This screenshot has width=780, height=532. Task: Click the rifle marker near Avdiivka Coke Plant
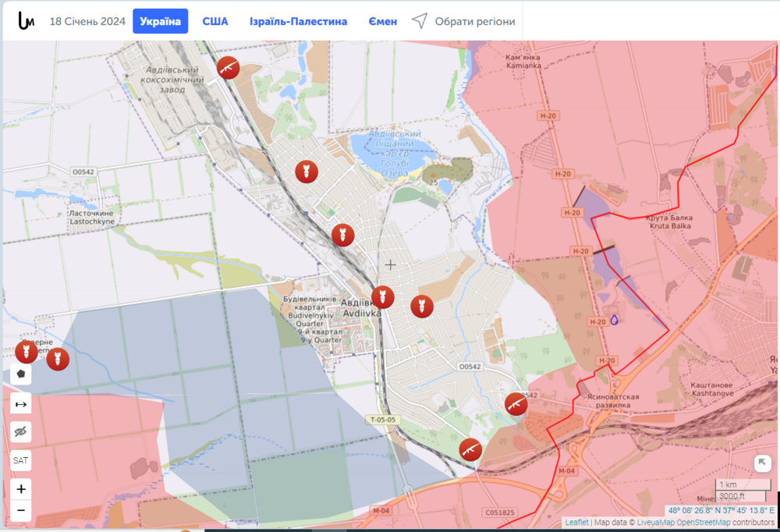coord(228,68)
